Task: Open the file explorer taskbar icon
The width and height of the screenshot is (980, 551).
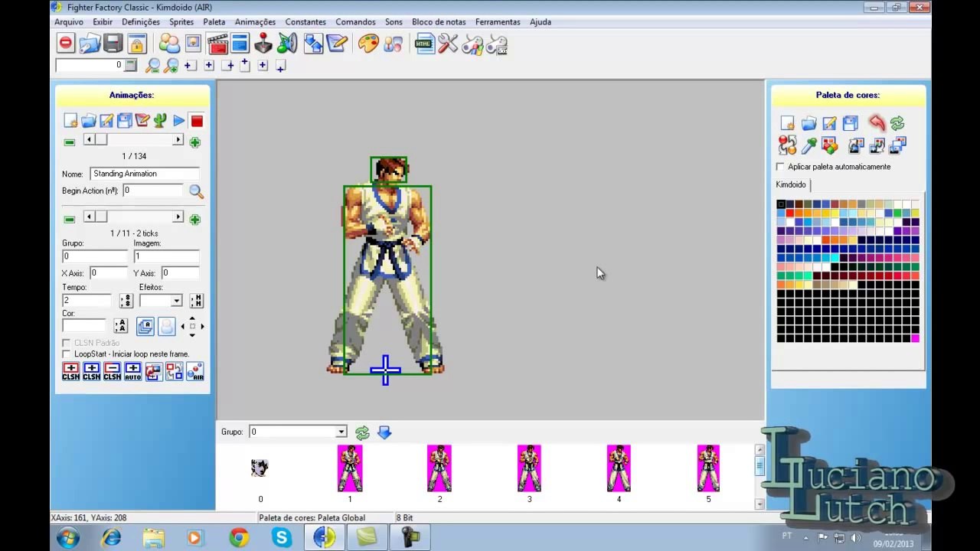Action: tap(153, 538)
